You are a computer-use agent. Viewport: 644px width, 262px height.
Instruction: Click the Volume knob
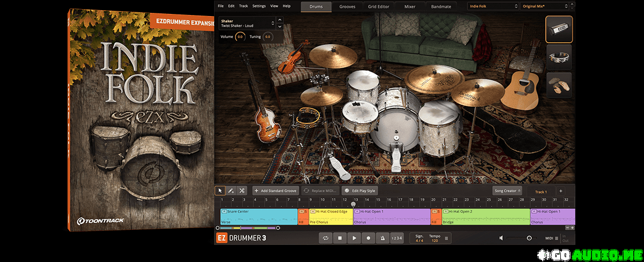pos(240,37)
